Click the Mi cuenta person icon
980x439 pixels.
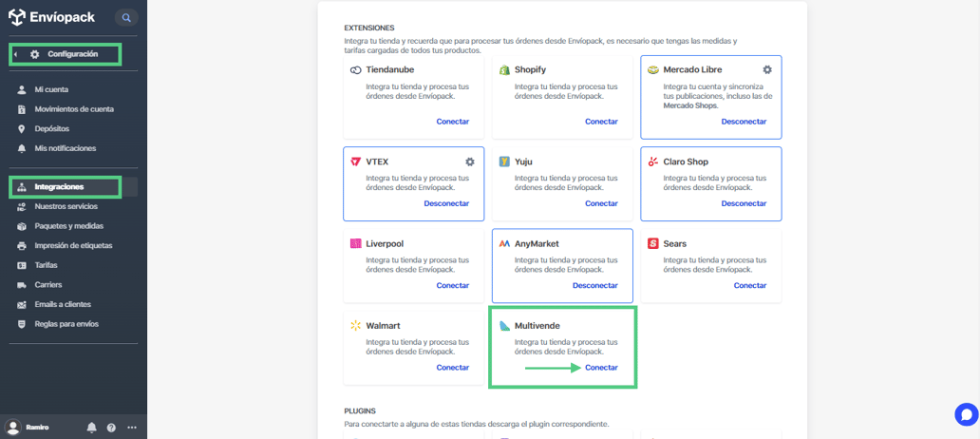(x=22, y=89)
